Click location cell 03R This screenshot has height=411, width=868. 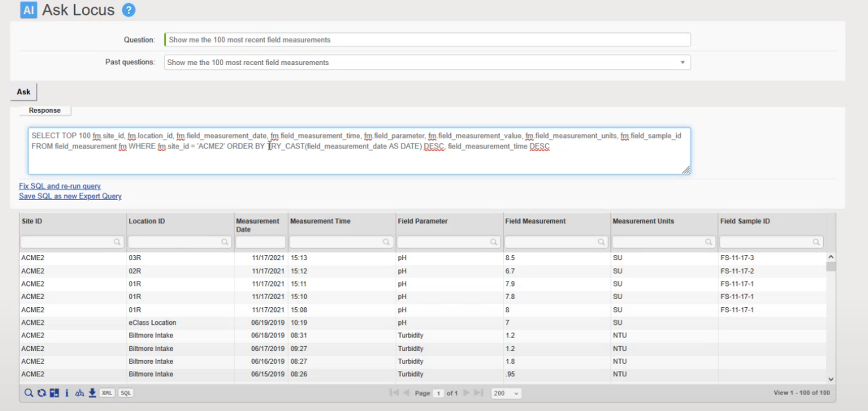[135, 258]
